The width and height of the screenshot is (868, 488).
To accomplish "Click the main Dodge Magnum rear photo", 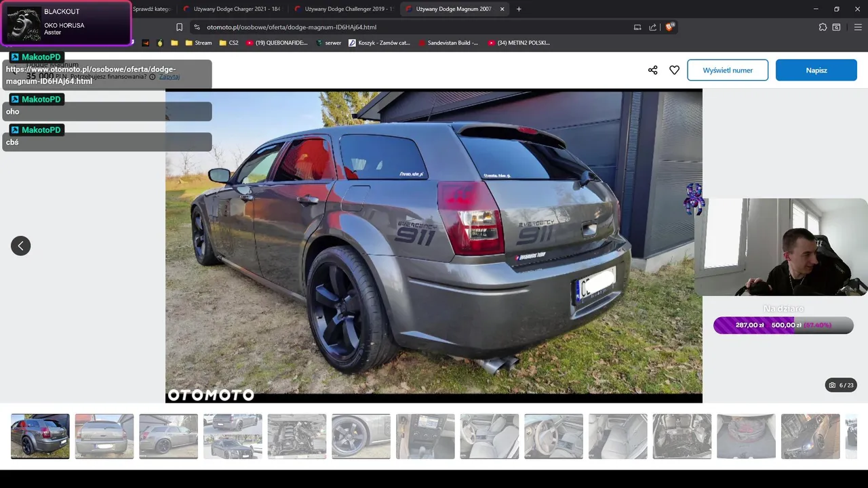I will [x=434, y=246].
